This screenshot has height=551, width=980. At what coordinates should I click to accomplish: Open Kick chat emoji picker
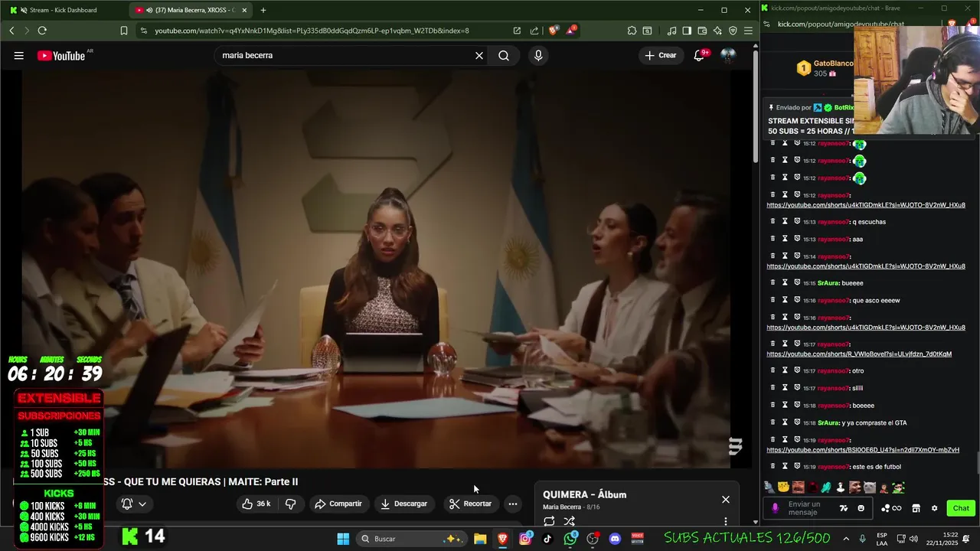point(861,508)
